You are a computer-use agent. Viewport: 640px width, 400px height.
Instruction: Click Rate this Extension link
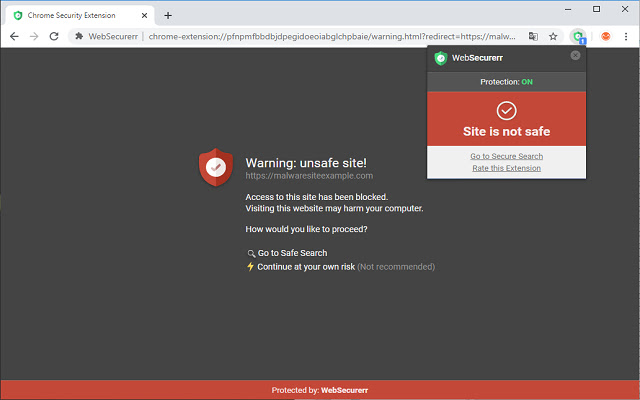pyautogui.click(x=507, y=168)
